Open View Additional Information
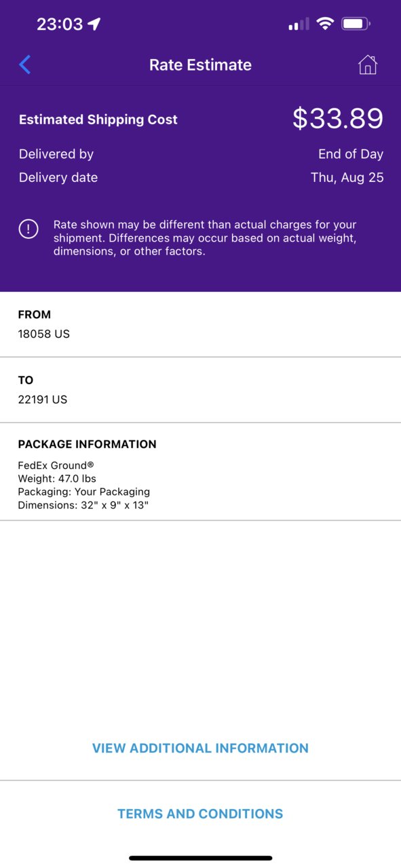 pos(200,748)
